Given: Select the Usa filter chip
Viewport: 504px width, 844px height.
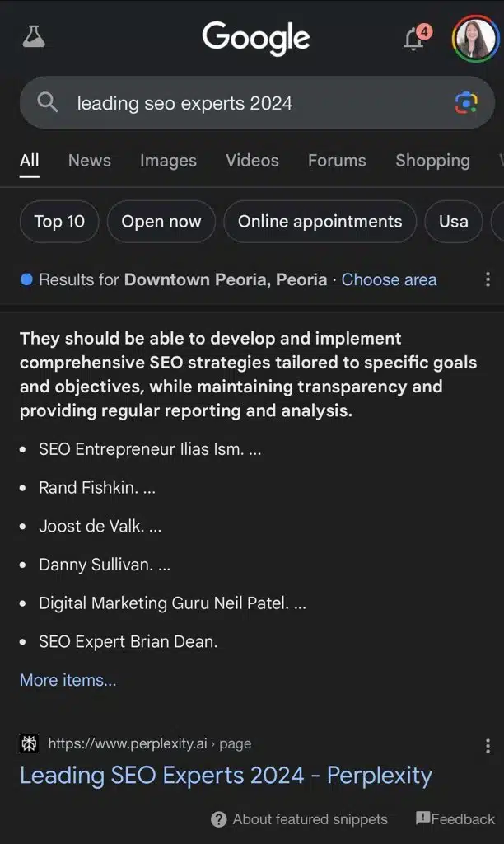Looking at the screenshot, I should (453, 221).
